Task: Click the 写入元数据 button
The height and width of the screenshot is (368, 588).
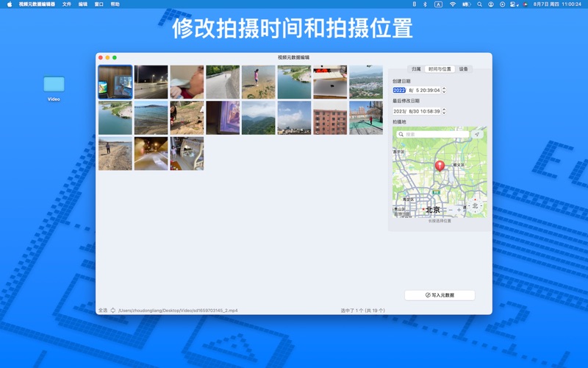Action: (440, 295)
